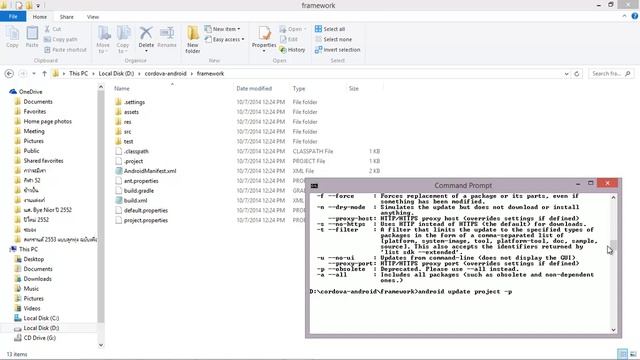Create a New folder via ribbon
The image size is (640, 360).
(x=193, y=39)
